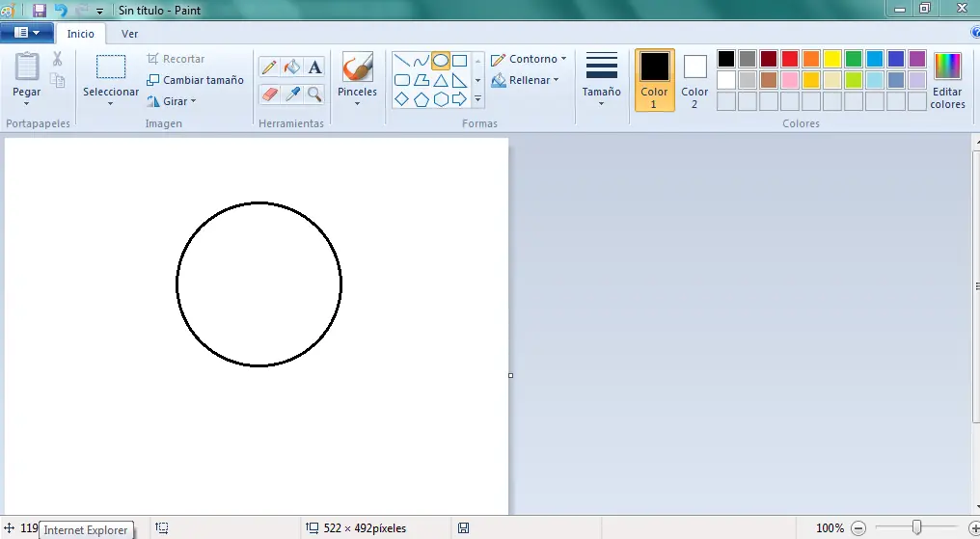Choose the Polygon shape
This screenshot has height=539, width=980.
pyautogui.click(x=422, y=80)
